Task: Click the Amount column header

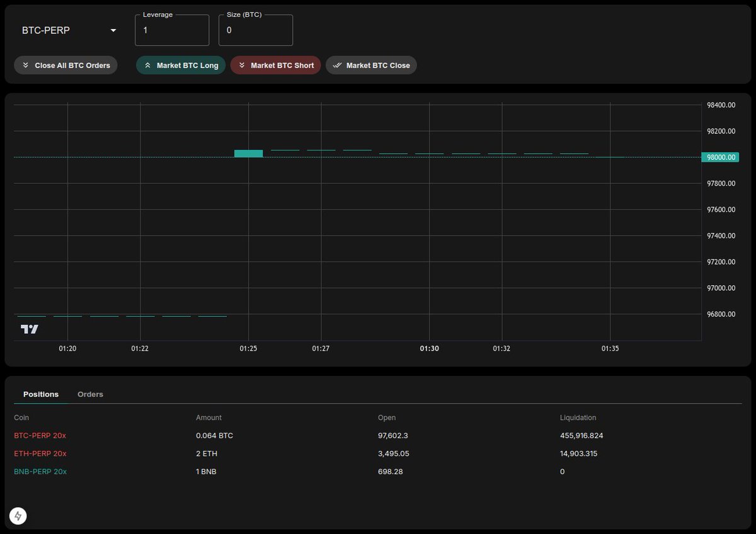Action: [x=209, y=418]
